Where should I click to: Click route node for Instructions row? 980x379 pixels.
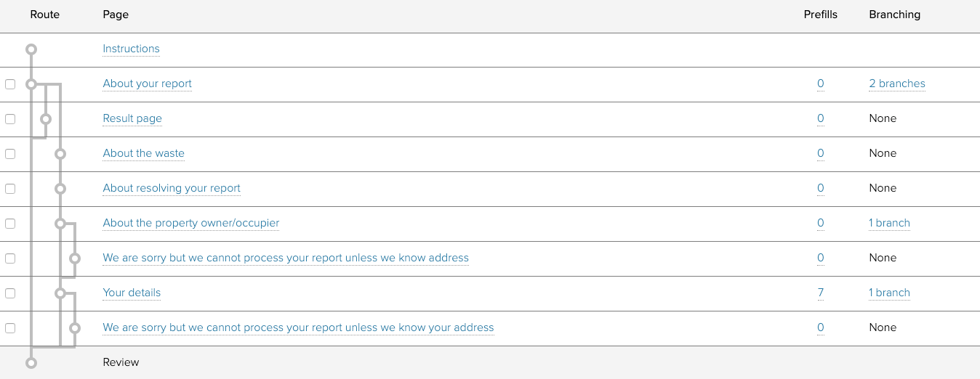tap(31, 49)
